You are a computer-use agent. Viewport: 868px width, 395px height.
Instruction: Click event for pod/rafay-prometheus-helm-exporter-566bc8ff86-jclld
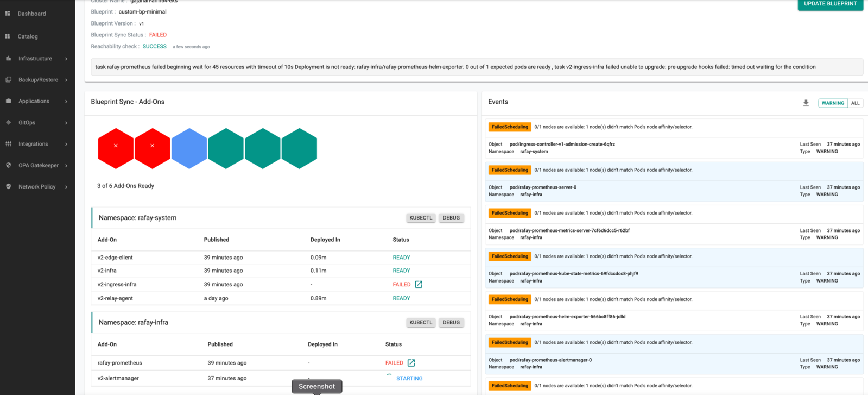pyautogui.click(x=674, y=312)
